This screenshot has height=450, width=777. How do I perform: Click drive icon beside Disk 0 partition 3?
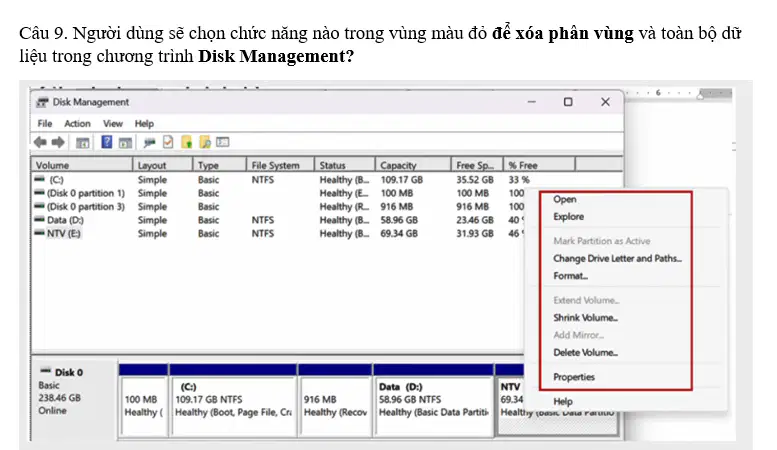point(40,206)
